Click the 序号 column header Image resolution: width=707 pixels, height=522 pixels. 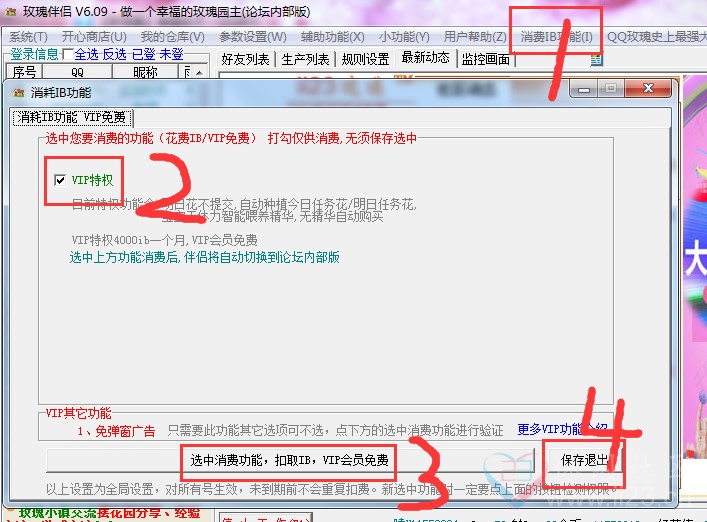point(24,72)
